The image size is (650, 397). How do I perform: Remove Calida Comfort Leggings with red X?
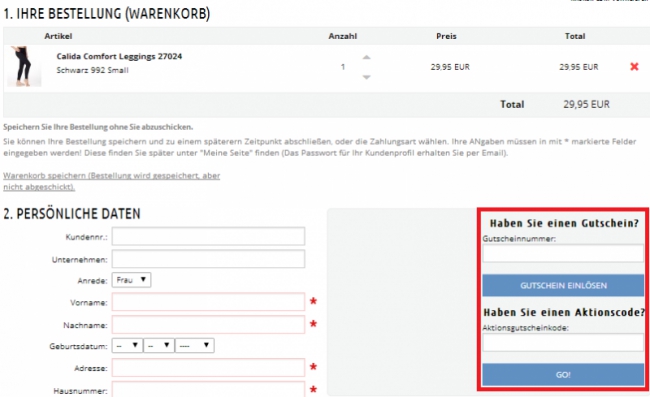click(x=634, y=67)
